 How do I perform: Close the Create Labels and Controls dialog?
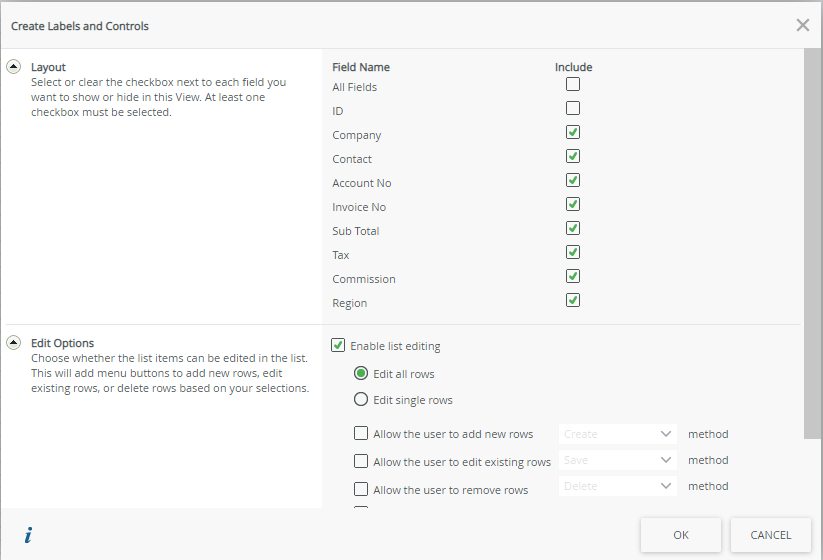point(802,25)
